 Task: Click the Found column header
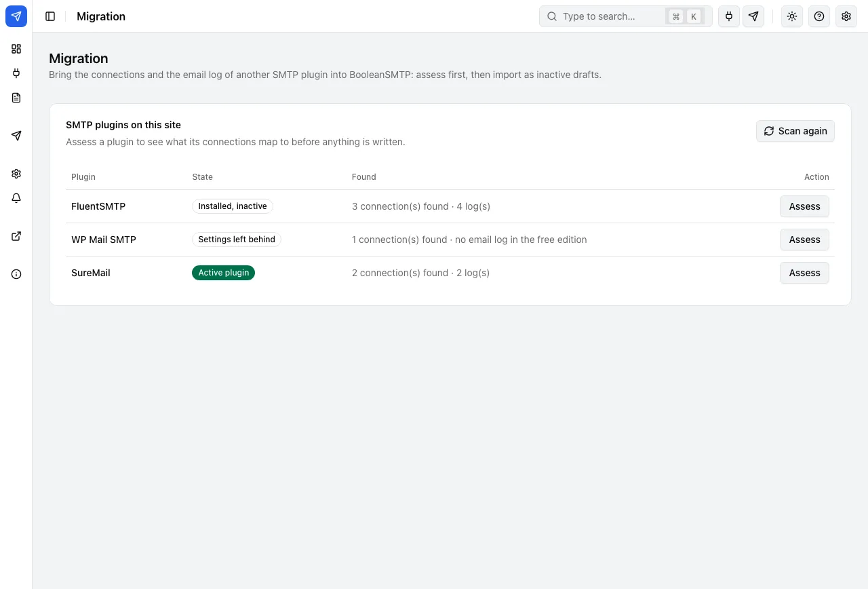point(364,177)
